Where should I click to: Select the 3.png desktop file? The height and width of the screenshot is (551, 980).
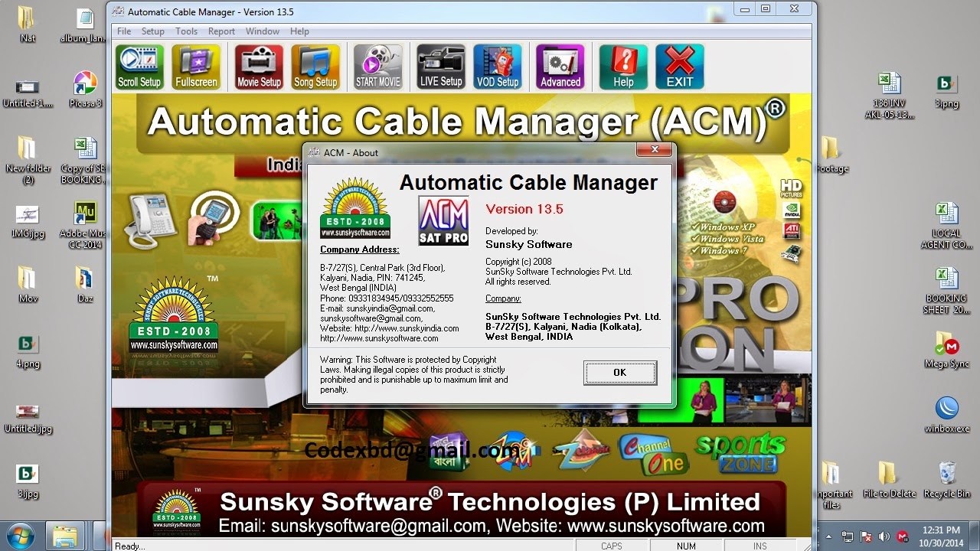[947, 92]
